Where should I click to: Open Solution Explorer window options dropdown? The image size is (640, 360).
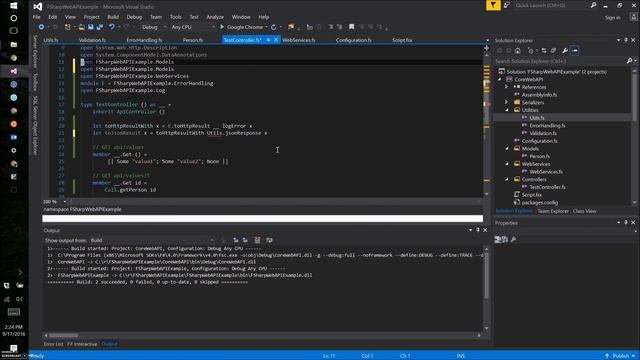[618, 40]
